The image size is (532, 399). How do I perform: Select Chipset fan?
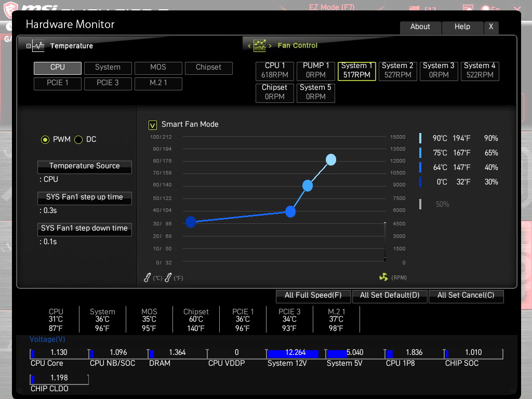274,92
